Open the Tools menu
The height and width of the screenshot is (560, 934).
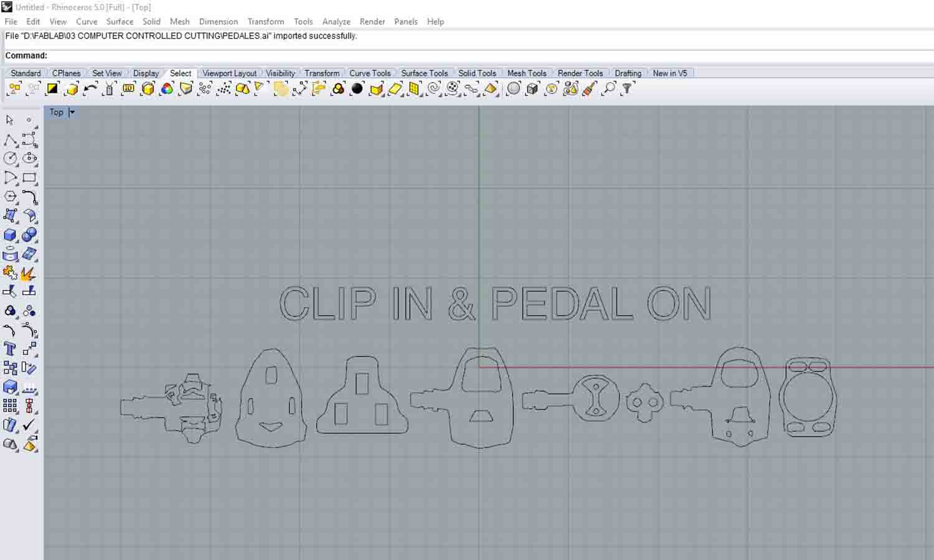[x=303, y=21]
